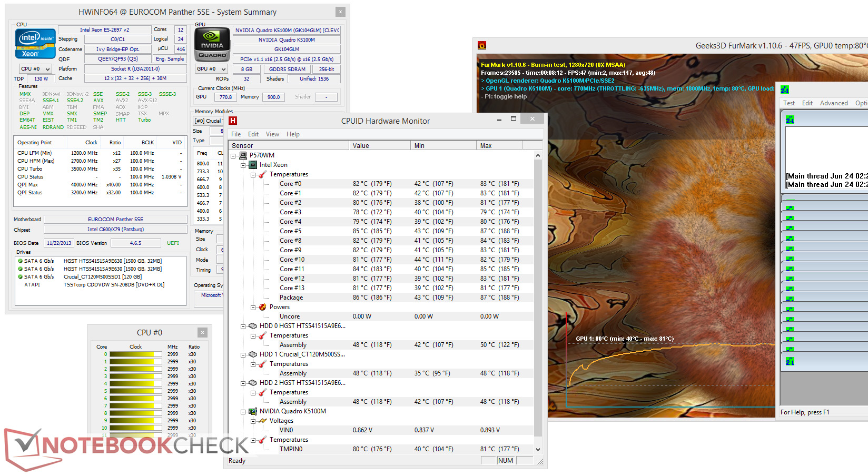The width and height of the screenshot is (868, 476).
Task: Click the red H icon of Hardware Monitor
Action: (233, 121)
